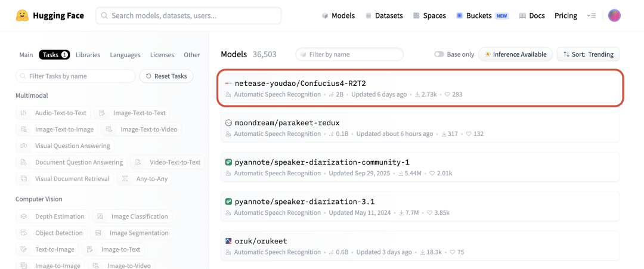This screenshot has height=269, width=644.
Task: Toggle the Base only switch
Action: (439, 54)
